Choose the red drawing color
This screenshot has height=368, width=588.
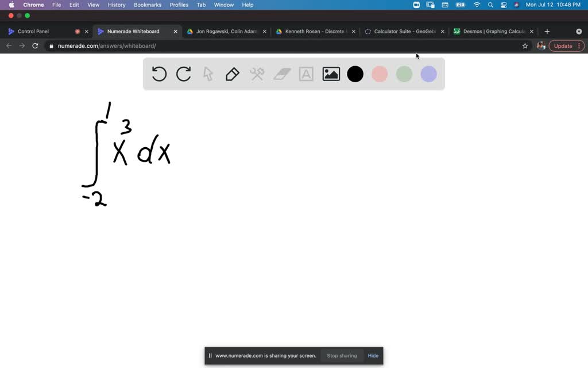click(x=380, y=74)
